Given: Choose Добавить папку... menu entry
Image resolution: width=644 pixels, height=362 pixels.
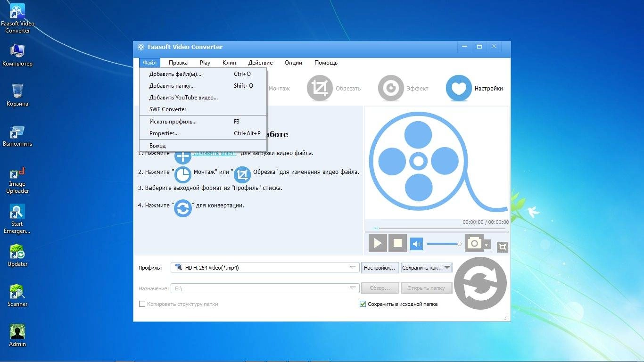Looking at the screenshot, I should click(x=203, y=86).
